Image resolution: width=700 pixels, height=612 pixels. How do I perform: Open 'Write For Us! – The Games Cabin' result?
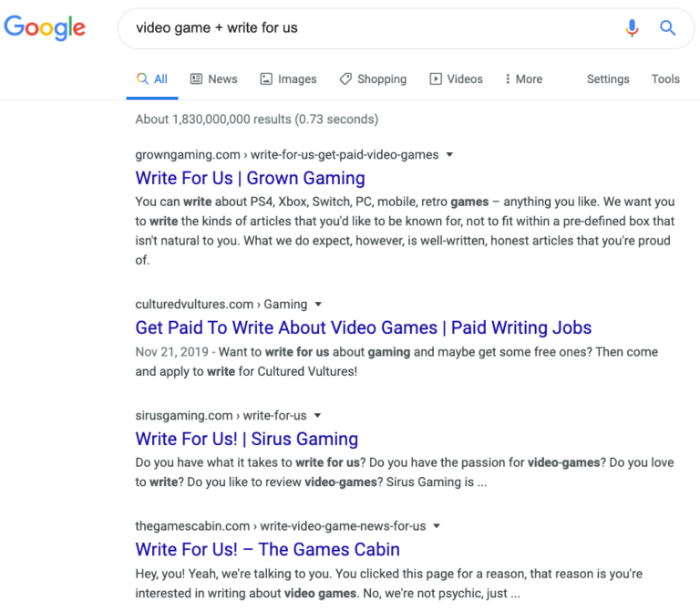[x=267, y=549]
